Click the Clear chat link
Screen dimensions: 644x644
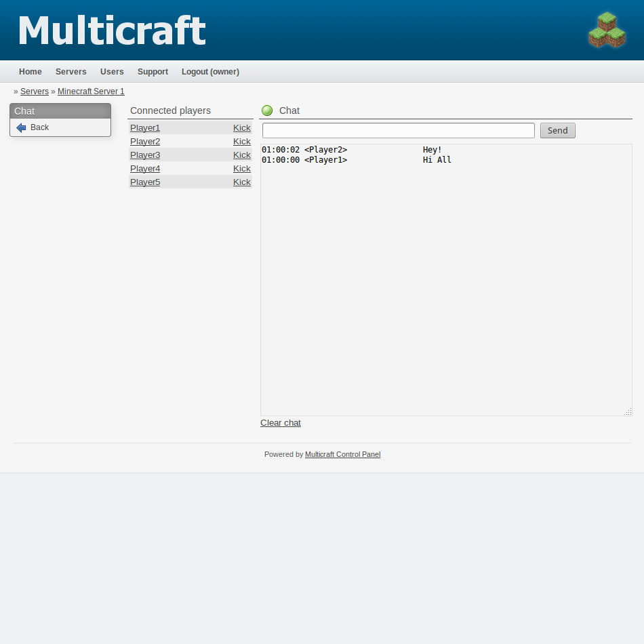tap(281, 422)
